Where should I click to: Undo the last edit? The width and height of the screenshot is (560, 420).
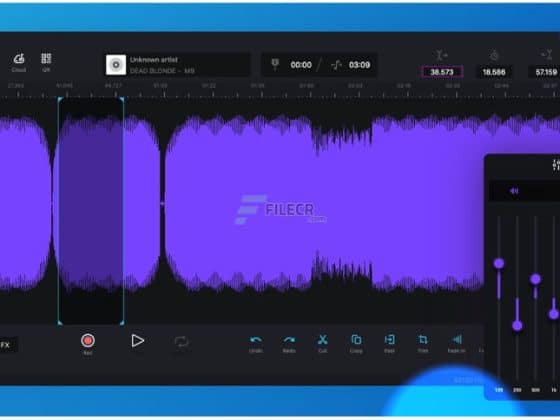point(256,340)
